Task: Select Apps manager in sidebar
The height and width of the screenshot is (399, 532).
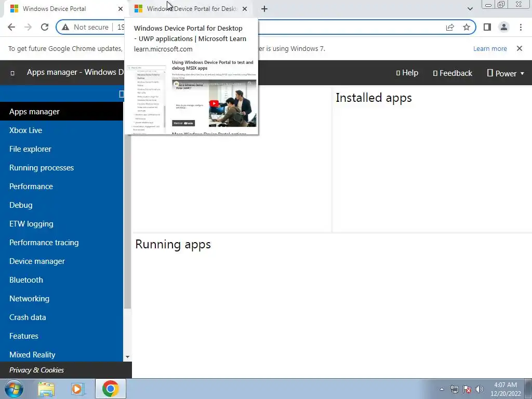Action: [x=61, y=112]
